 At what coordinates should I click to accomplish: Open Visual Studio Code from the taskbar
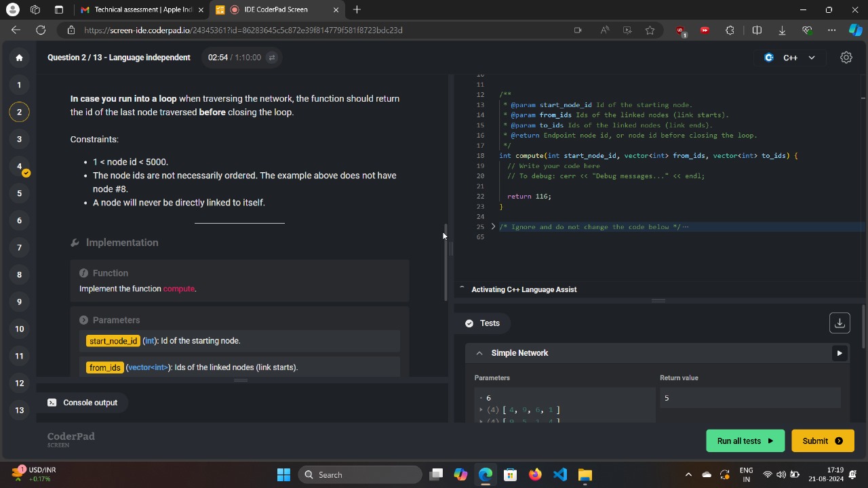[x=559, y=474]
